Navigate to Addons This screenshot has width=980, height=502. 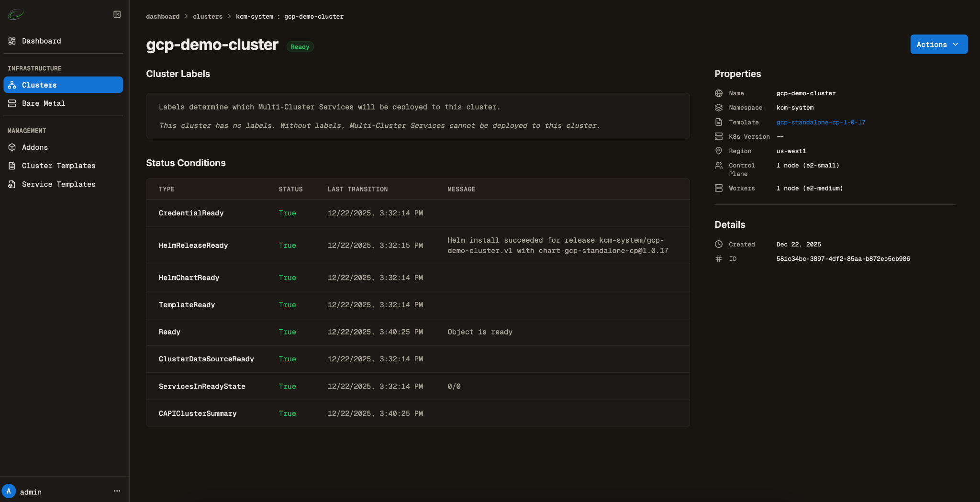click(35, 147)
